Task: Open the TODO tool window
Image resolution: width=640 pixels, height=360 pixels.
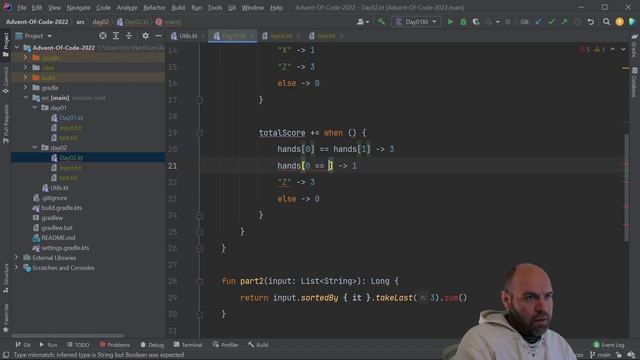Action: point(78,345)
